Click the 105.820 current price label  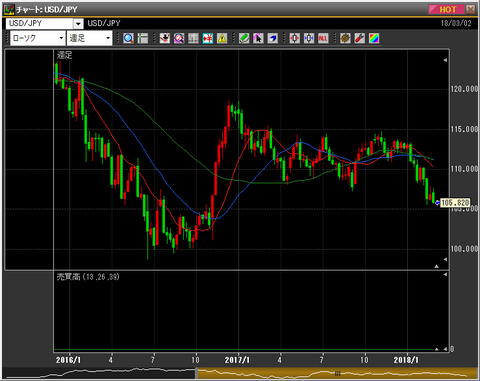click(x=455, y=203)
